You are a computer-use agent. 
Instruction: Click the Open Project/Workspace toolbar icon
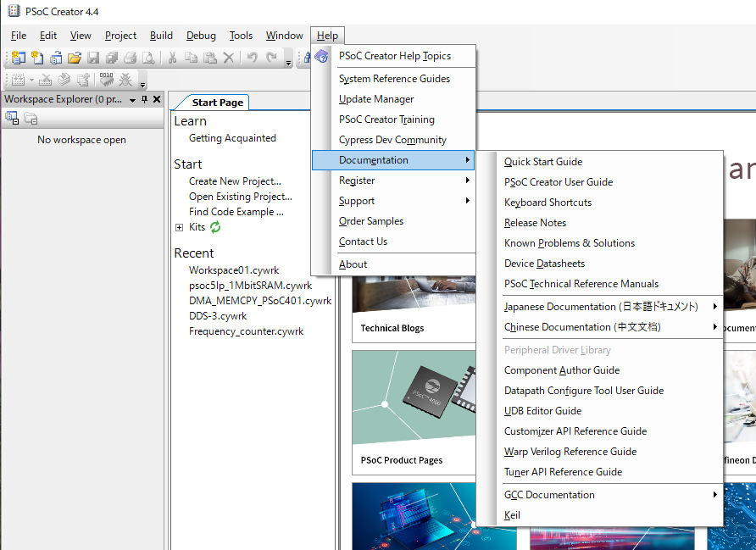click(56, 58)
